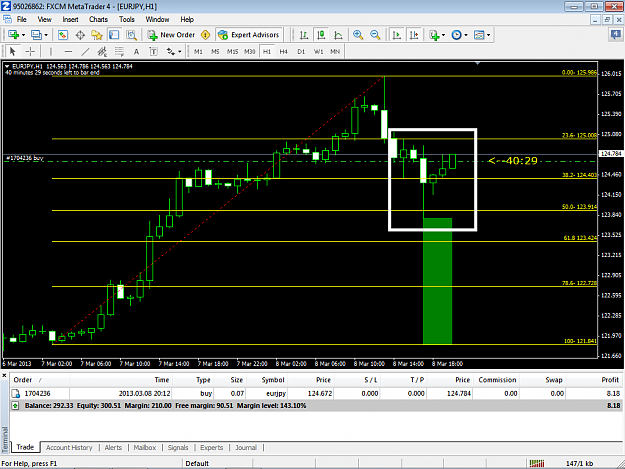The width and height of the screenshot is (625, 469).
Task: Select the Text Label tool
Action: (x=153, y=51)
